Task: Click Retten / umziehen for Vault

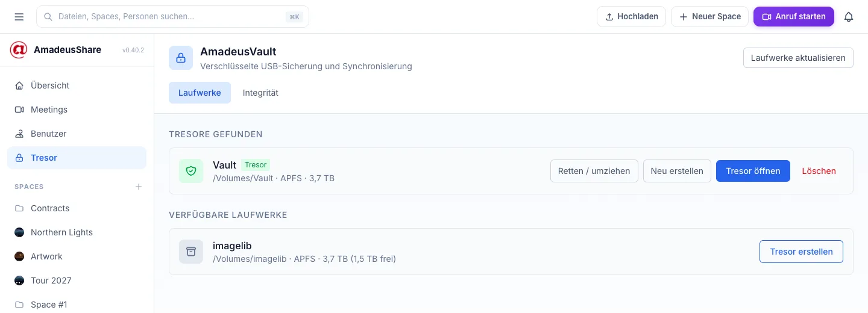Action: pyautogui.click(x=594, y=171)
